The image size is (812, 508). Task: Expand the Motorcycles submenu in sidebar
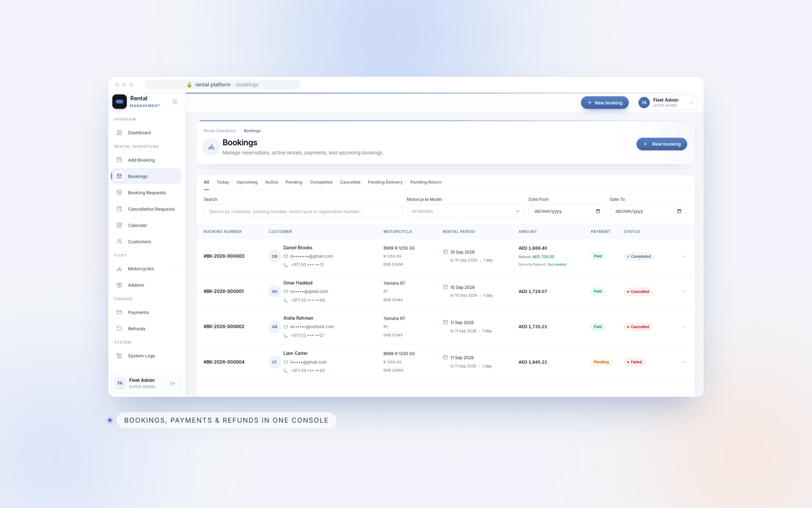pyautogui.click(x=176, y=269)
